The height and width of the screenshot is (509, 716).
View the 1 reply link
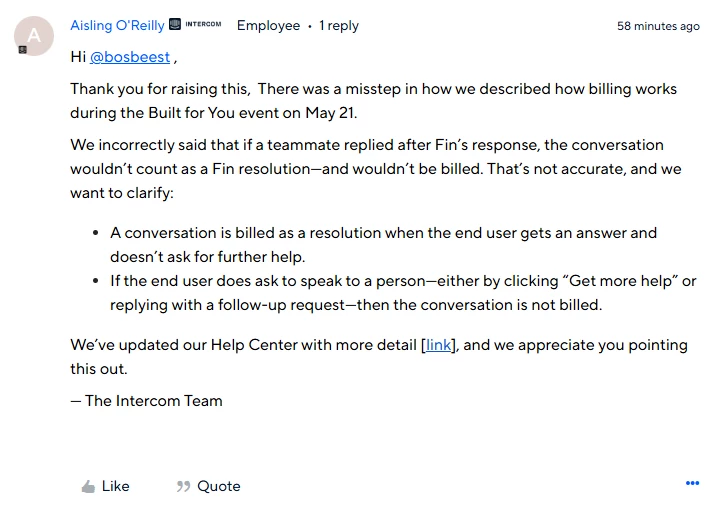tap(339, 26)
